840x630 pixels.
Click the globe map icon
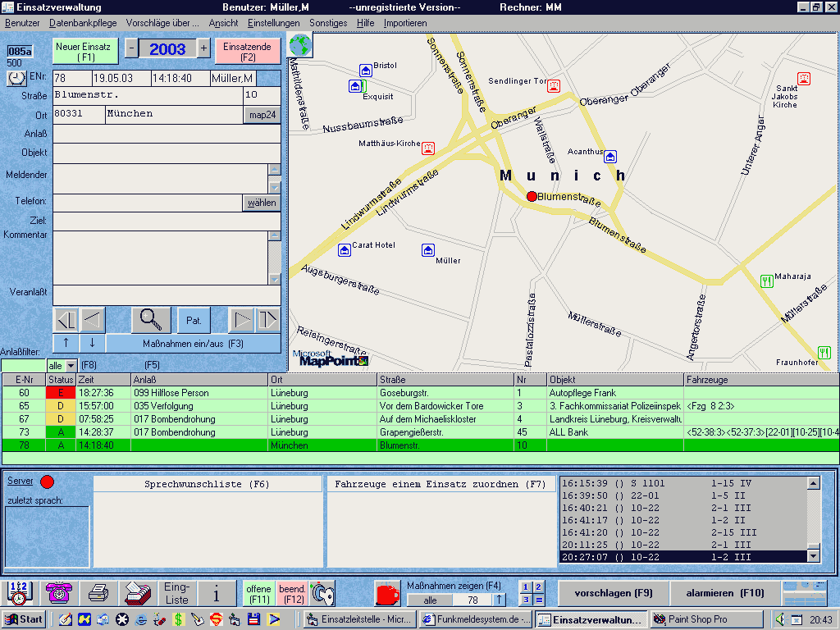(299, 44)
